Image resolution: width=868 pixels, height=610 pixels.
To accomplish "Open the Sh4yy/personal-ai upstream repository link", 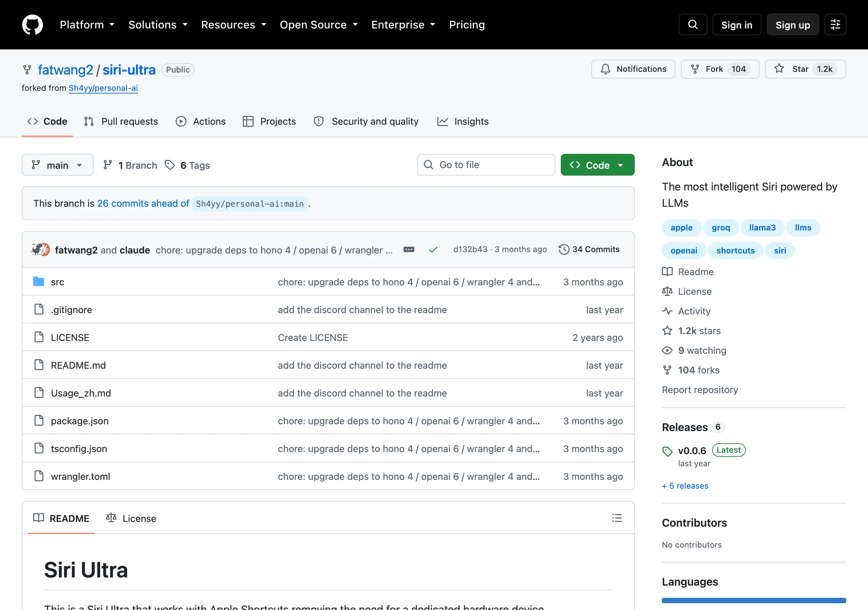I will 103,88.
